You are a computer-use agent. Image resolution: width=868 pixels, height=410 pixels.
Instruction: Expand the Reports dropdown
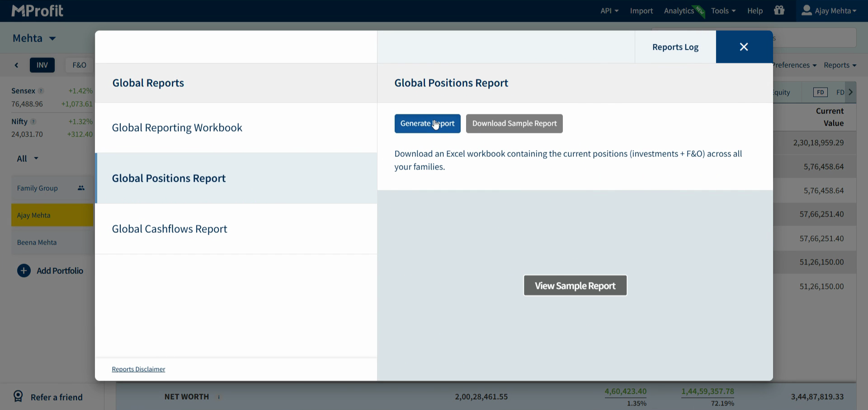pos(840,65)
